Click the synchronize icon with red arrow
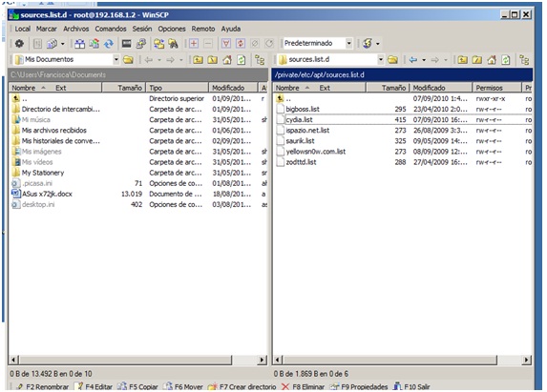The height and width of the screenshot is (392, 547). (95, 44)
